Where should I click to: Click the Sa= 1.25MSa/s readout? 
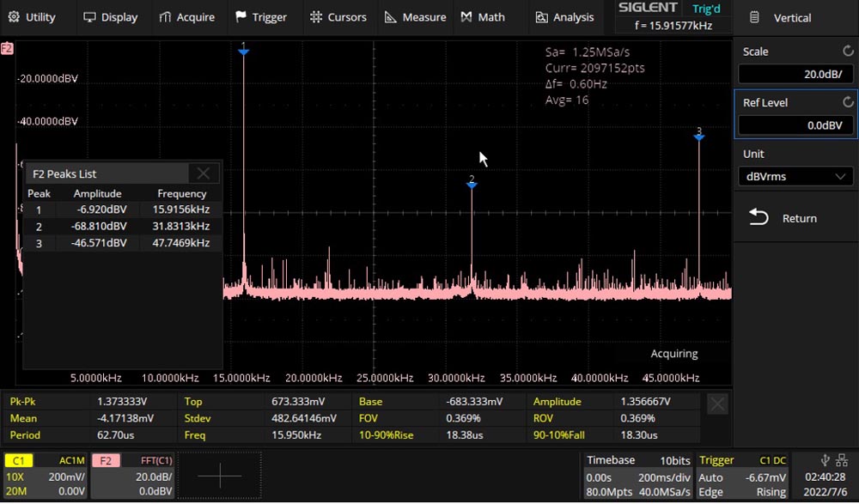click(588, 52)
